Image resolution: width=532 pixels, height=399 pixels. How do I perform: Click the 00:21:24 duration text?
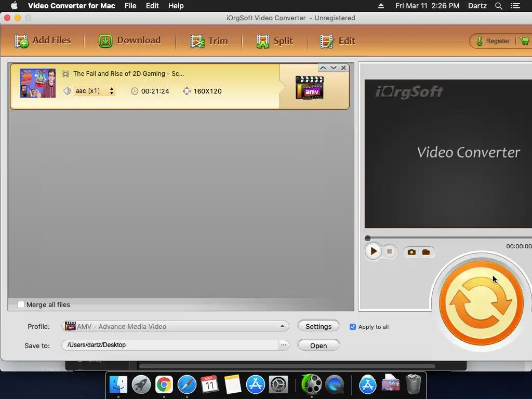point(155,91)
